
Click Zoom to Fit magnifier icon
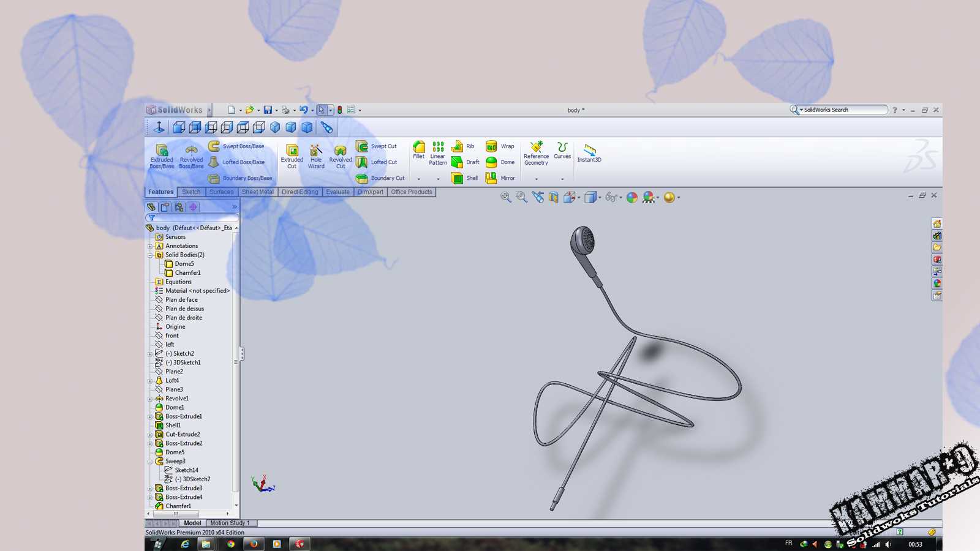pyautogui.click(x=505, y=197)
